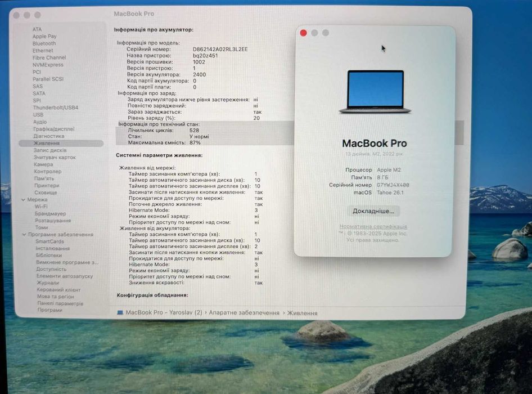Click the MacBook Pro laptop image
The width and height of the screenshot is (532, 394).
[375, 92]
